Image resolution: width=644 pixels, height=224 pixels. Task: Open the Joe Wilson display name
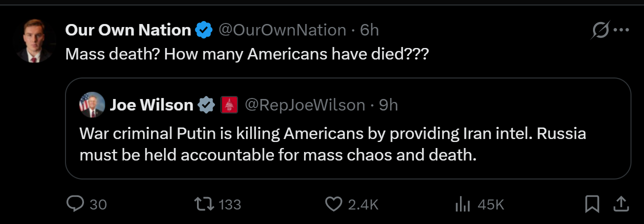click(151, 104)
